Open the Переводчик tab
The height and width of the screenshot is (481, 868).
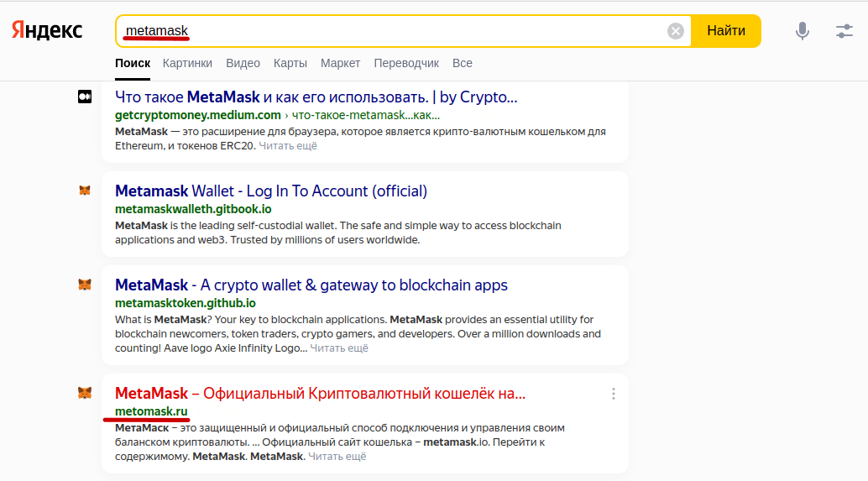(406, 63)
